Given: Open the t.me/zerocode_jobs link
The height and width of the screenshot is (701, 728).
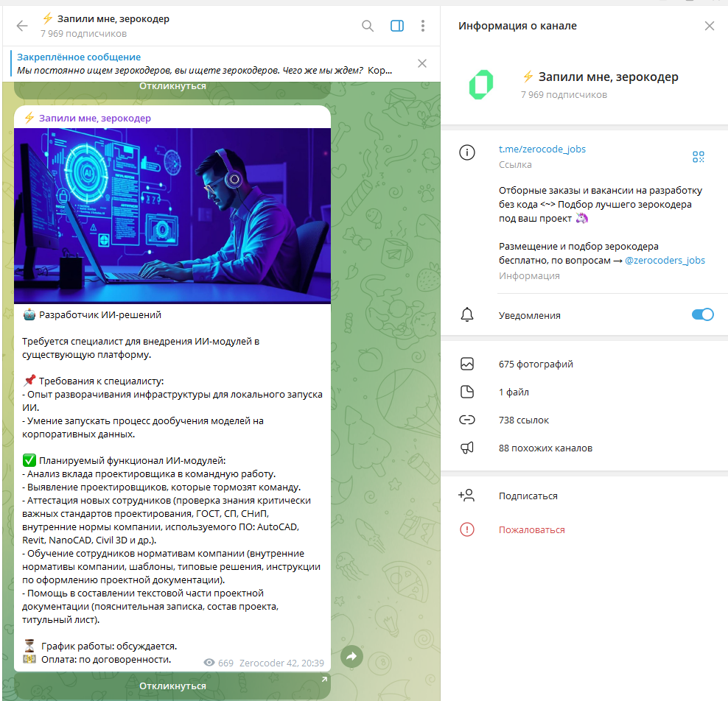Looking at the screenshot, I should click(542, 149).
